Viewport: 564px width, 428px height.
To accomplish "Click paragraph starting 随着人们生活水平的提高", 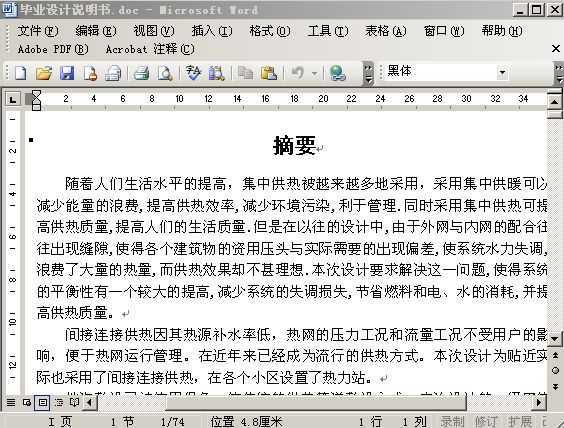I will pyautogui.click(x=292, y=248).
